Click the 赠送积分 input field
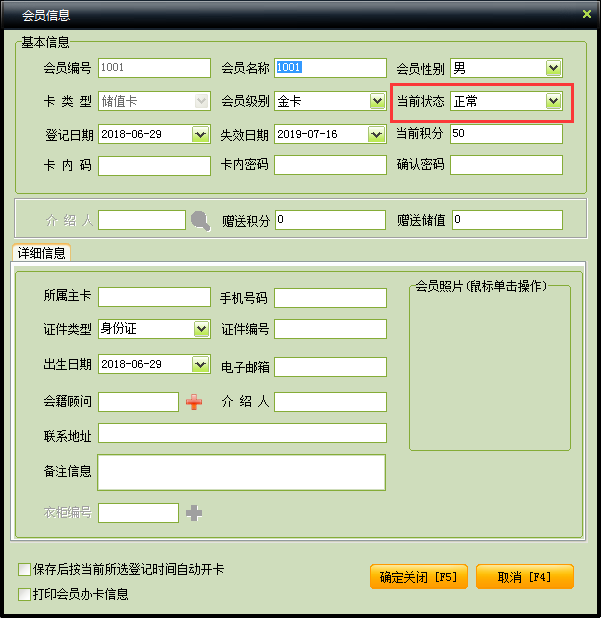Viewport: 601px width, 618px height. point(330,220)
